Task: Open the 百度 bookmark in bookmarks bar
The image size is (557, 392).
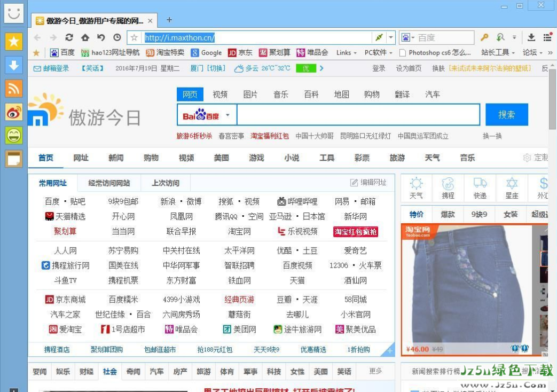Action: [62, 53]
